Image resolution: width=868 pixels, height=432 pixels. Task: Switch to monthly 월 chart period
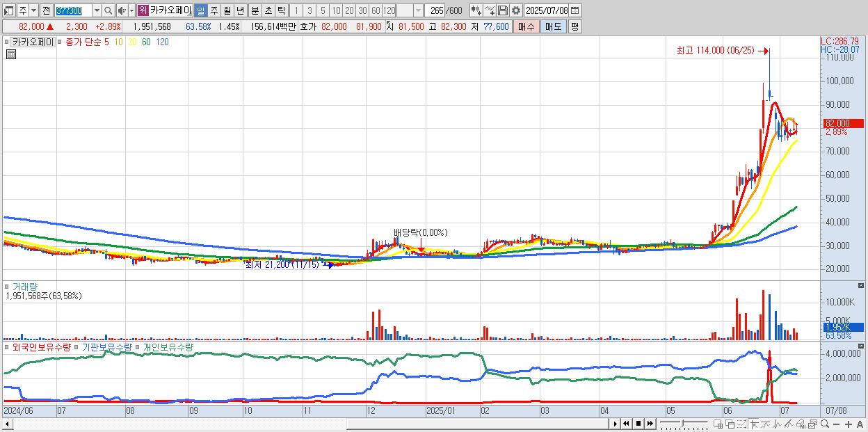227,10
